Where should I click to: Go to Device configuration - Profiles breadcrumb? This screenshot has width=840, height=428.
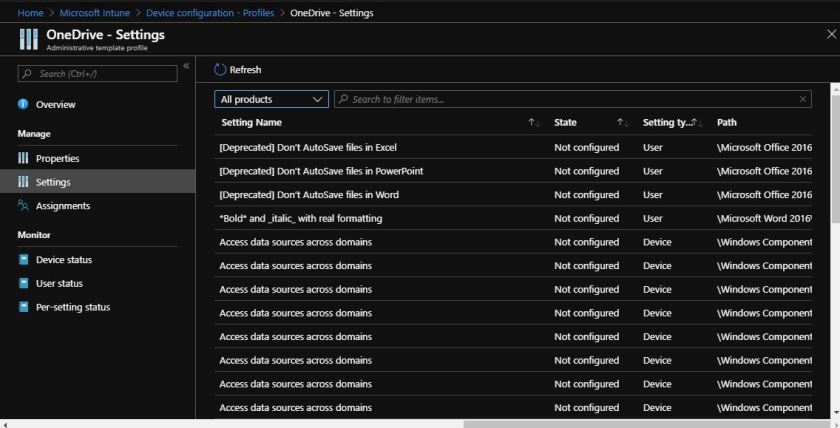pyautogui.click(x=210, y=13)
